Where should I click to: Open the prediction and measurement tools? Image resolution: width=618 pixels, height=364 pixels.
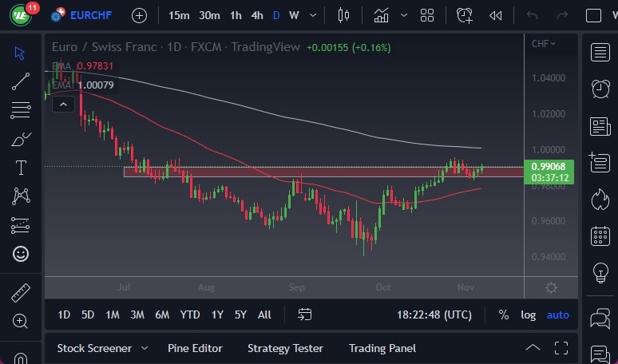21,225
